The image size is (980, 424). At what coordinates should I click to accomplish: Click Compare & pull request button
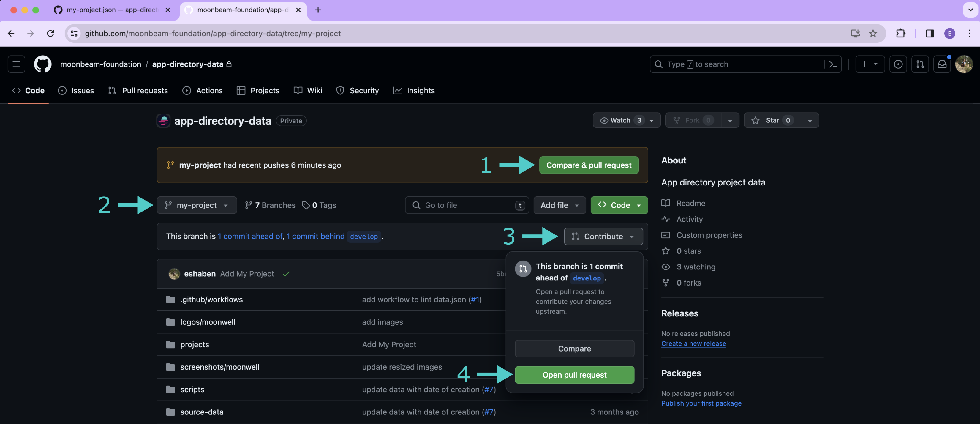pos(589,165)
